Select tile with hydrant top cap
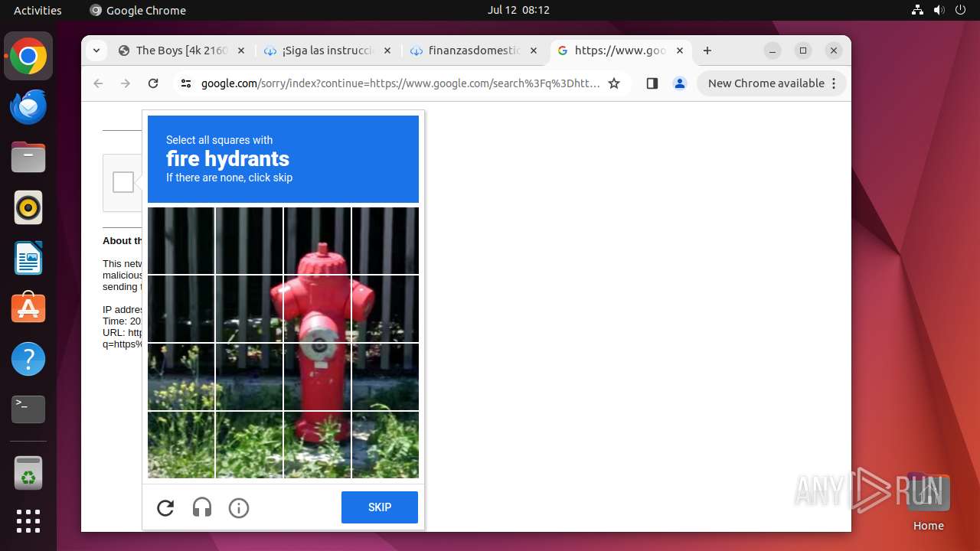 tap(317, 240)
